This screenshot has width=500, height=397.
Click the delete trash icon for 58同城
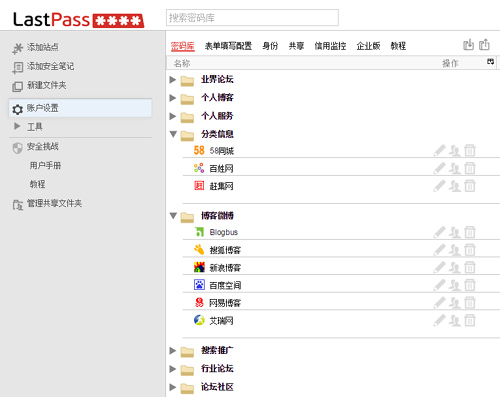click(470, 151)
